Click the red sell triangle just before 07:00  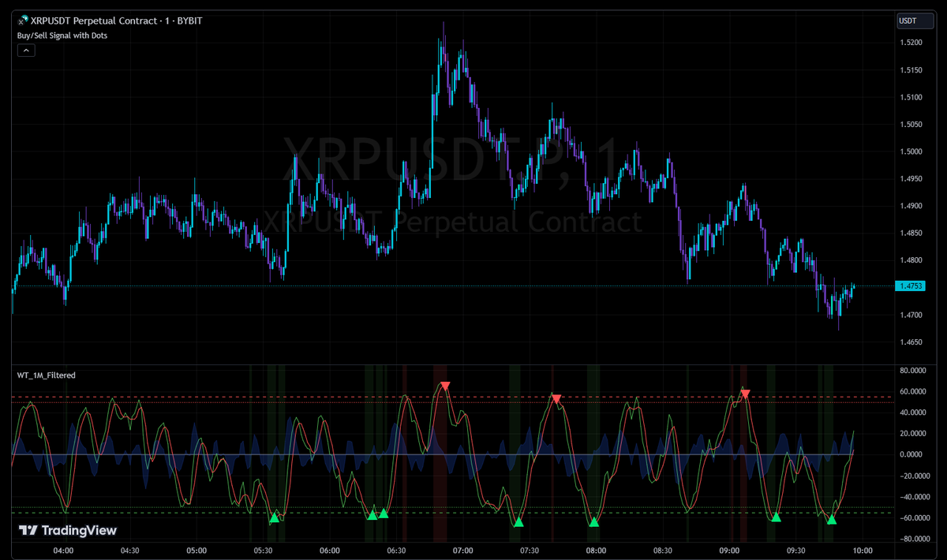point(446,386)
